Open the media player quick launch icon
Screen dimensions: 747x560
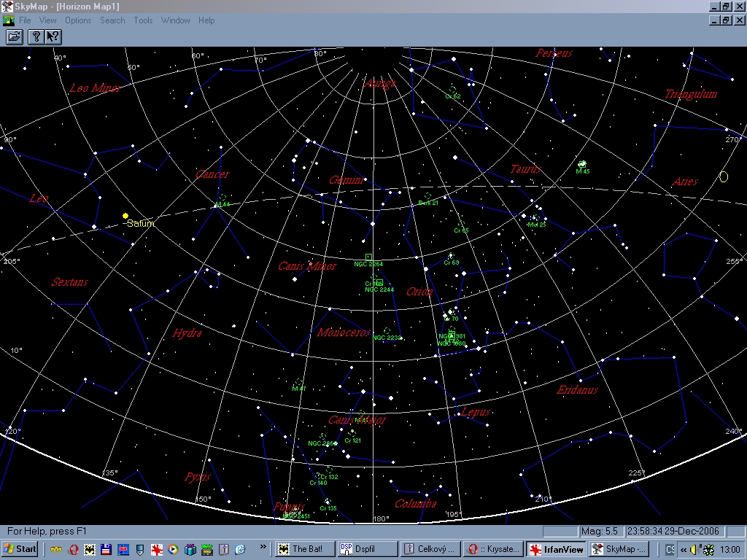(x=173, y=550)
